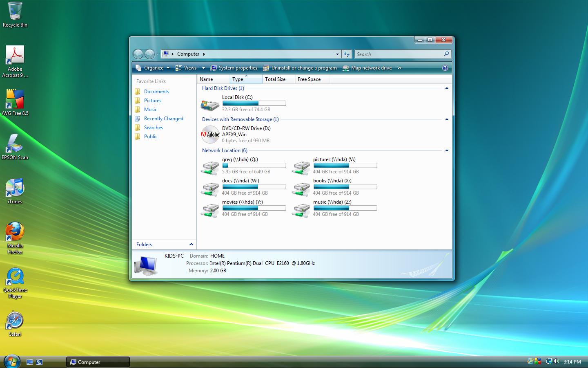
Task: Open Recently Changed favorite link
Action: point(164,119)
